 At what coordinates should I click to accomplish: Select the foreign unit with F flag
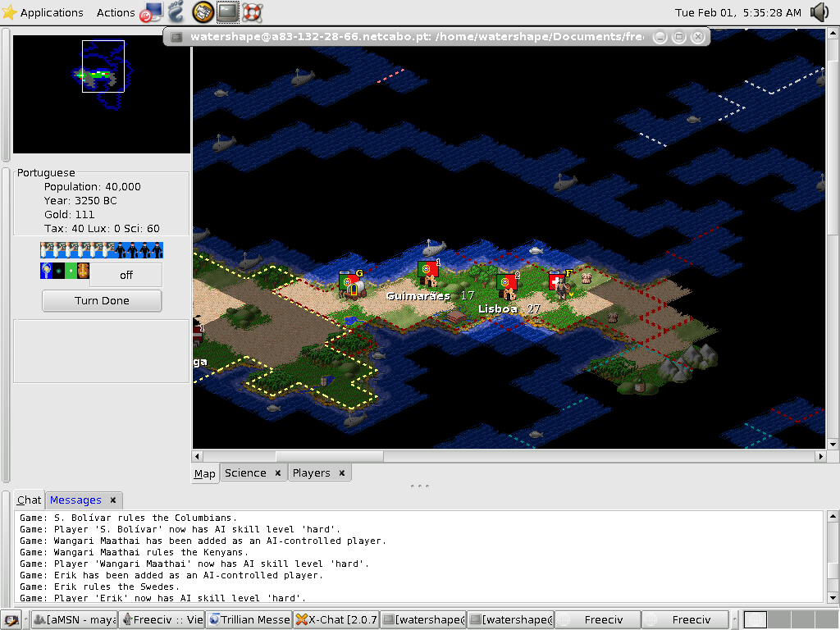(x=560, y=285)
